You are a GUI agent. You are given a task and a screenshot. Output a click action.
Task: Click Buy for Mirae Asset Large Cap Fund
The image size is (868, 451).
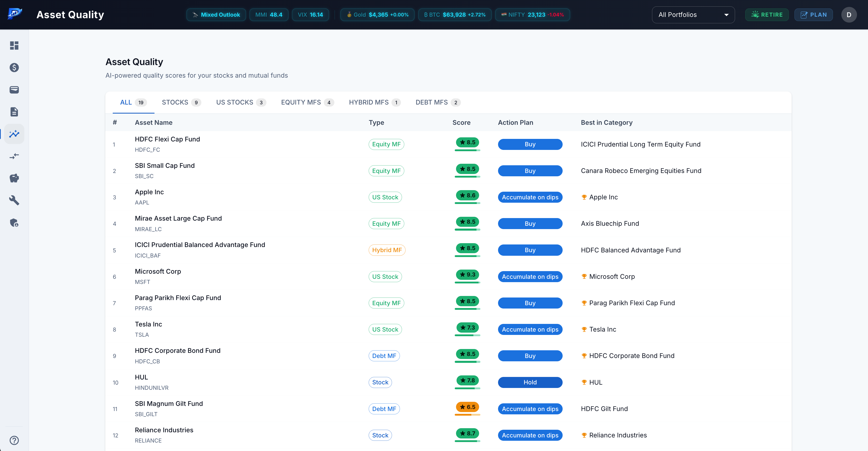[x=530, y=223]
